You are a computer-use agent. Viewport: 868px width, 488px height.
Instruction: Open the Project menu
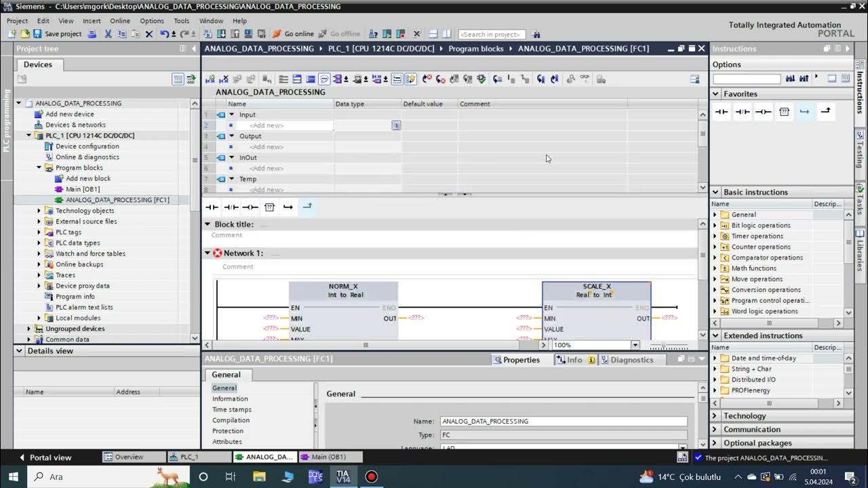pos(17,21)
